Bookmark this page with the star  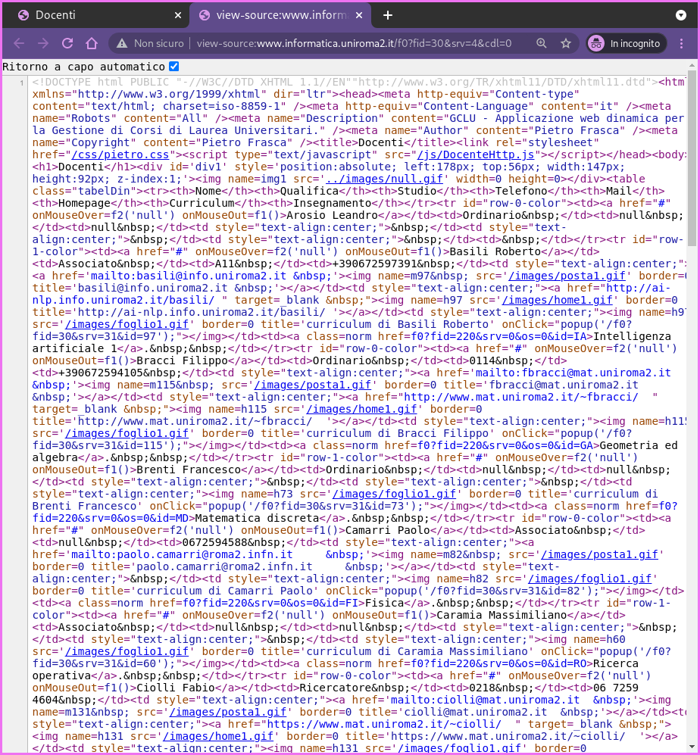point(566,43)
